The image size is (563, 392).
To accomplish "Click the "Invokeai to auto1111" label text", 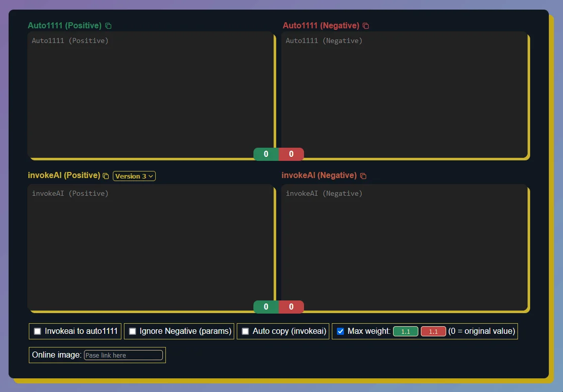I will (81, 331).
